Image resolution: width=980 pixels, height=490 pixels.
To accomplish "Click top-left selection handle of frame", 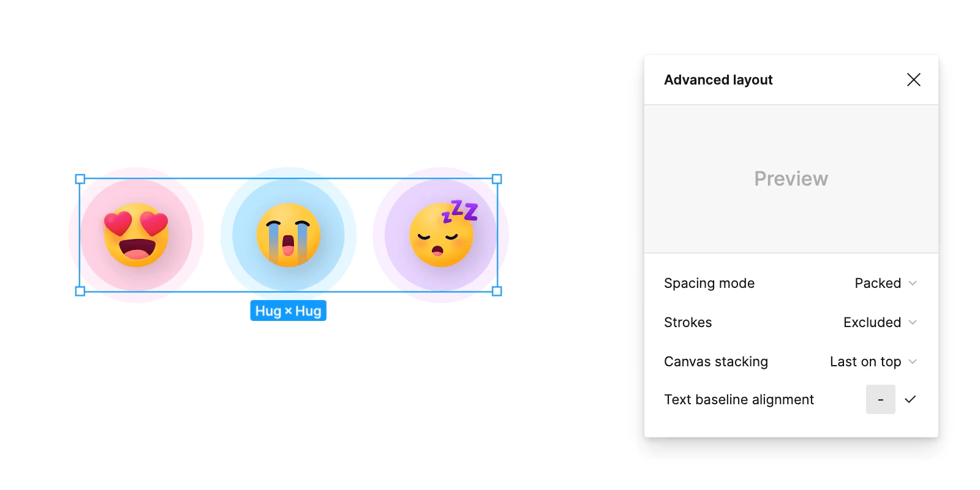I will [80, 179].
